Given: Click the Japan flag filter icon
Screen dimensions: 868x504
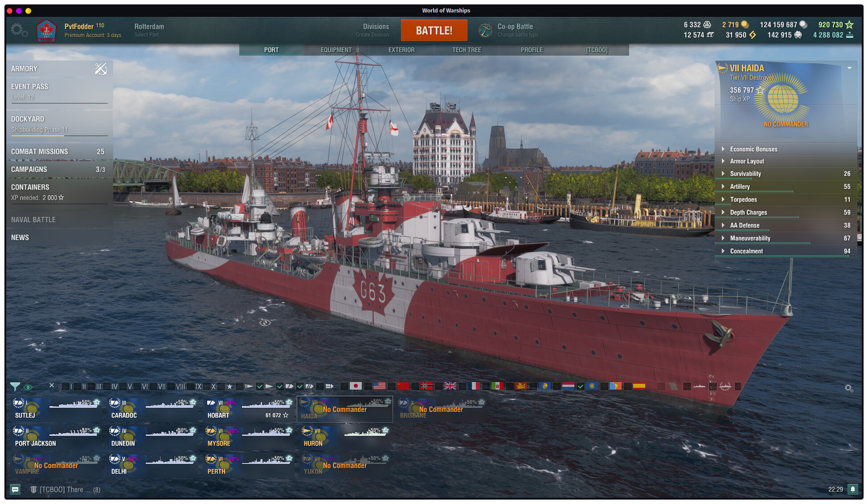Looking at the screenshot, I should 356,386.
